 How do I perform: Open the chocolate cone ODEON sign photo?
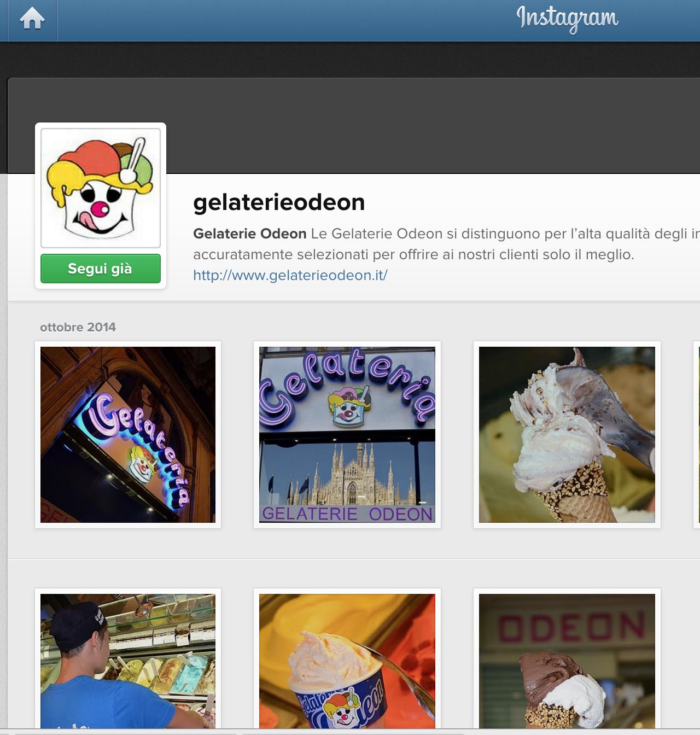coord(567,661)
